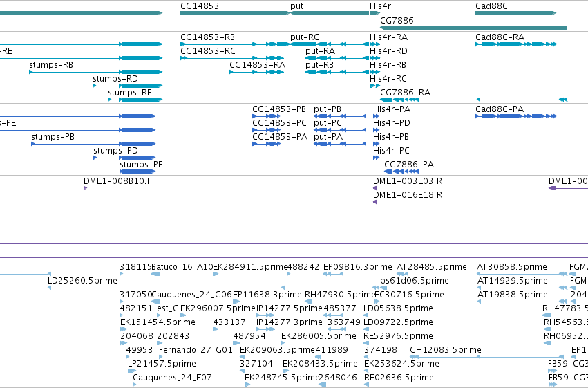This screenshot has width=588, height=388.
Task: Select the DME1-003E03.R feature label
Action: tap(408, 181)
